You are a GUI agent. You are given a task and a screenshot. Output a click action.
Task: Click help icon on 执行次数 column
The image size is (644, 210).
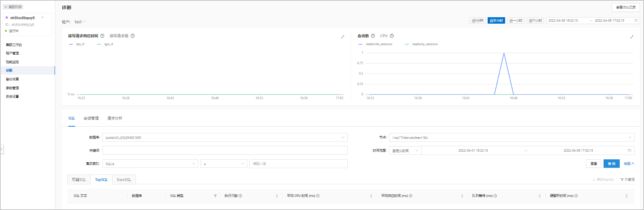click(x=240, y=196)
